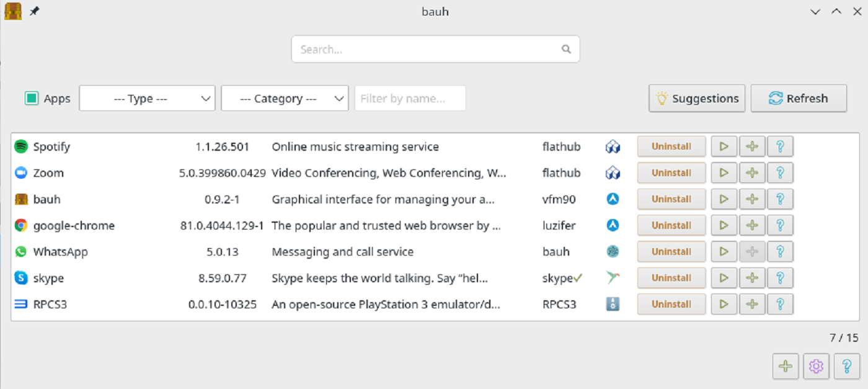
Task: Pin the window using pushpin icon
Action: pyautogui.click(x=35, y=11)
